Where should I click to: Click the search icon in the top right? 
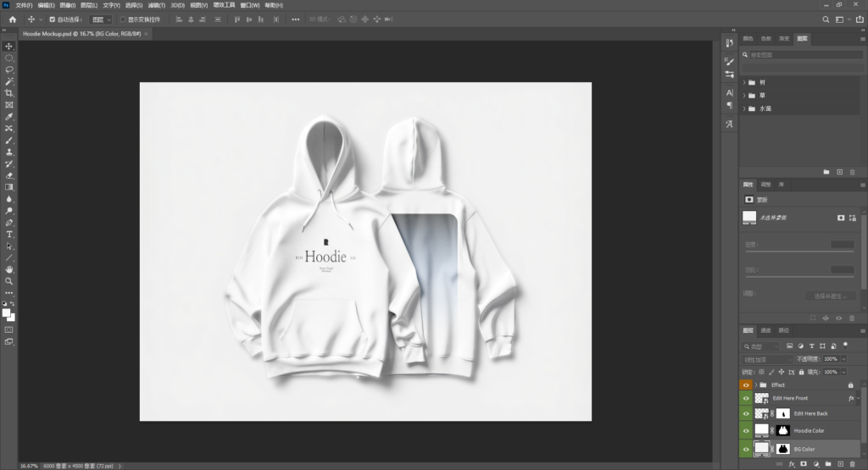pos(826,19)
